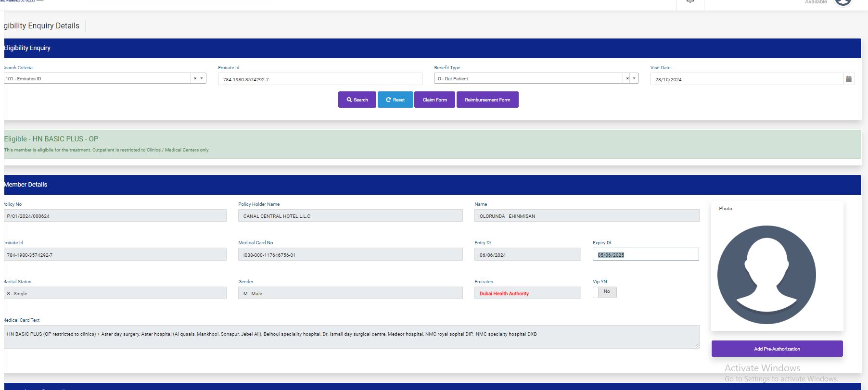
Task: Clear the Search Criteria selection
Action: 195,78
